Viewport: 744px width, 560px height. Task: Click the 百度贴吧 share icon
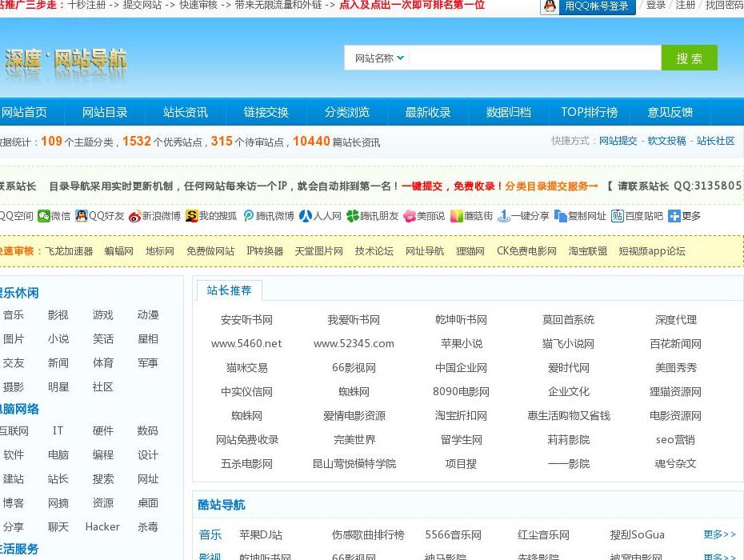[x=618, y=217]
